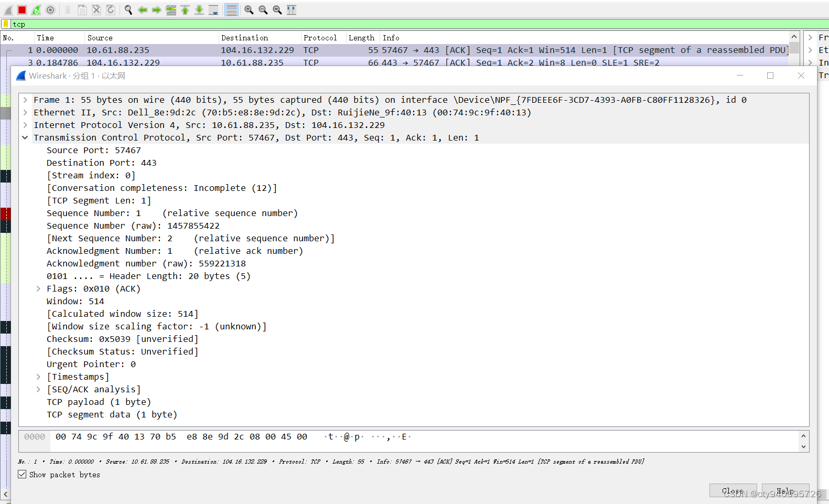Expand first node in main window detail pane
829x504 pixels.
[810, 38]
